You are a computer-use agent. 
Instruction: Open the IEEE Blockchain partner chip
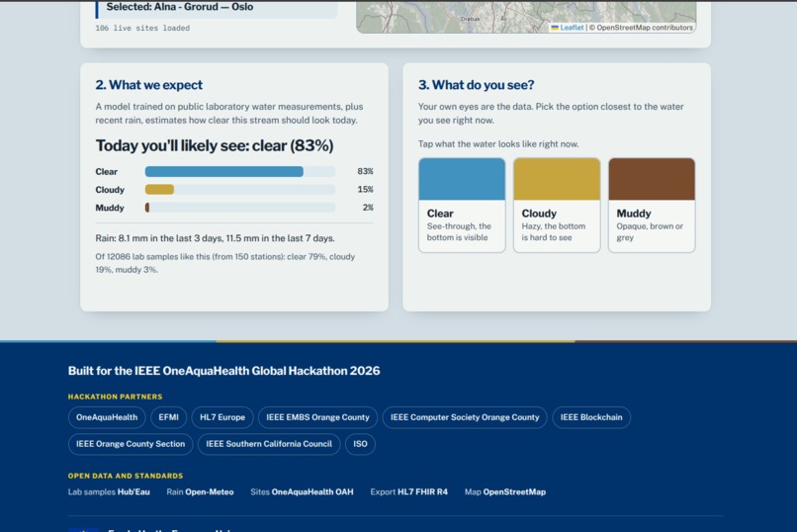pyautogui.click(x=591, y=417)
